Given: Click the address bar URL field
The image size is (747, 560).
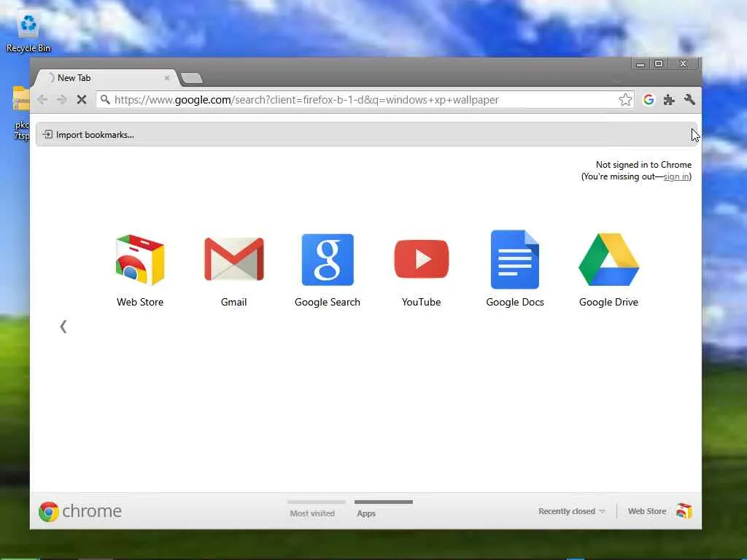Looking at the screenshot, I should point(365,99).
